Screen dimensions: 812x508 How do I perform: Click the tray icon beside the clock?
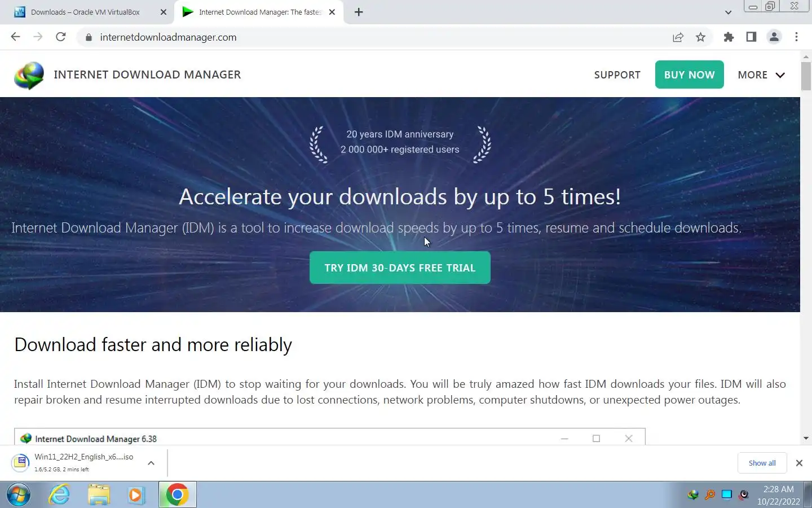coord(744,495)
